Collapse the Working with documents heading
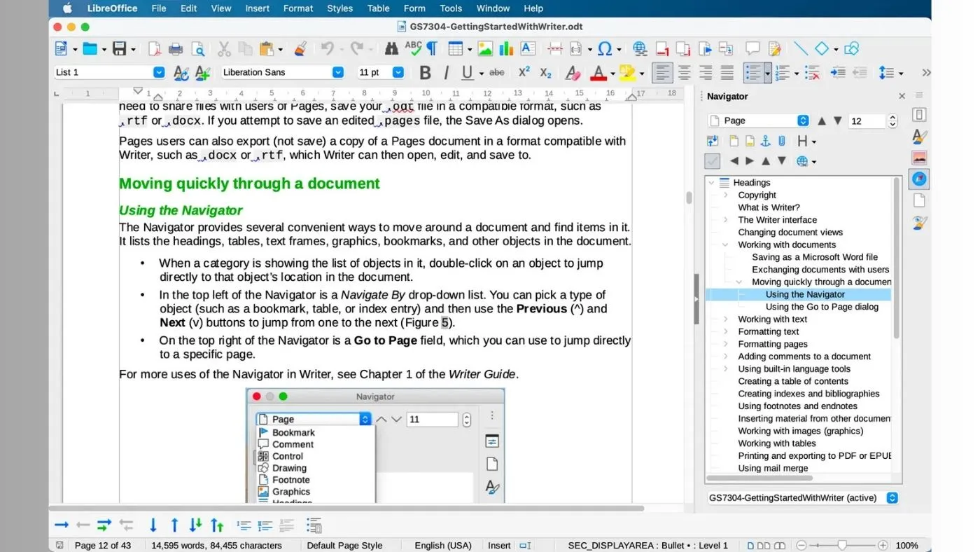The height and width of the screenshot is (552, 980). [726, 244]
